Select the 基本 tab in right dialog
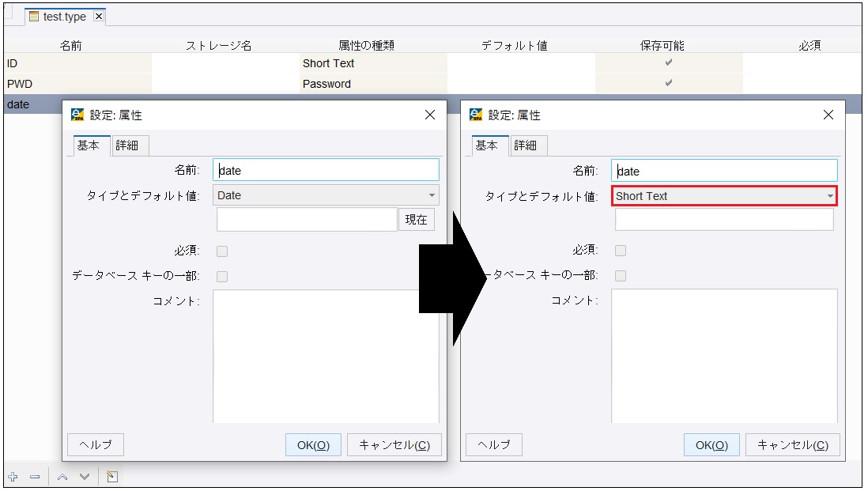This screenshot has width=868, height=491. point(488,145)
